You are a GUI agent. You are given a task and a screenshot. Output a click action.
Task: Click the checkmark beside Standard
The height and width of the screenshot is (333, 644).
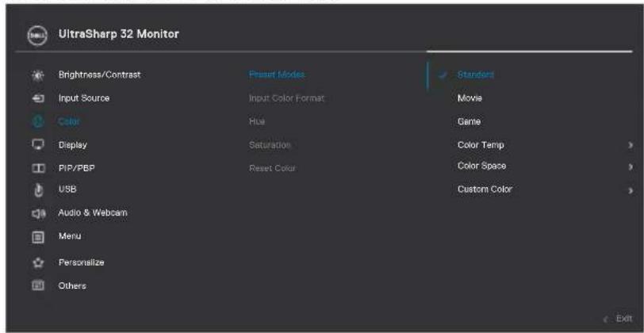pyautogui.click(x=443, y=75)
